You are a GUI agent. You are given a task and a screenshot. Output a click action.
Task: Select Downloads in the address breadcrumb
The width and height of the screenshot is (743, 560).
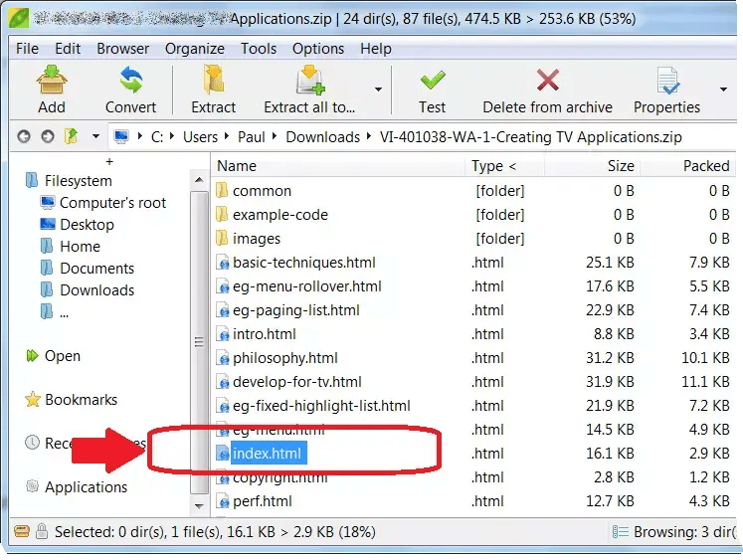(322, 137)
